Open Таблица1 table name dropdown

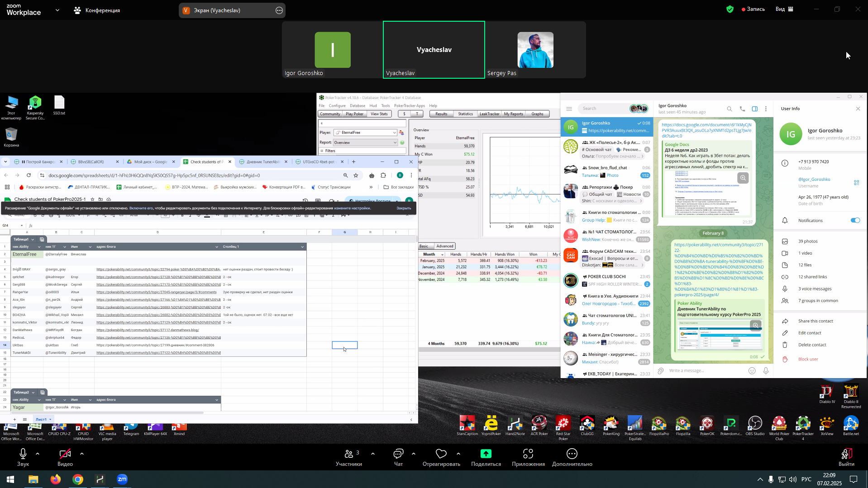(33, 239)
